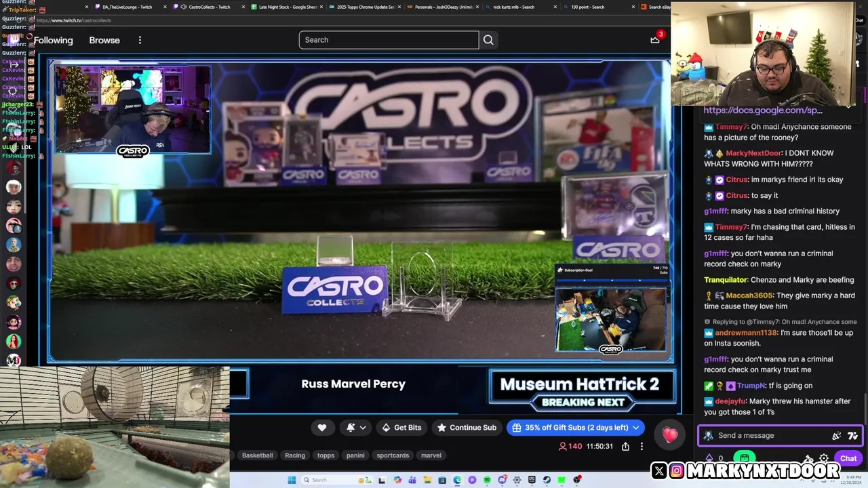Open the Twitch prime loot crown icon
Screen dimensions: 868x488
tap(655, 40)
